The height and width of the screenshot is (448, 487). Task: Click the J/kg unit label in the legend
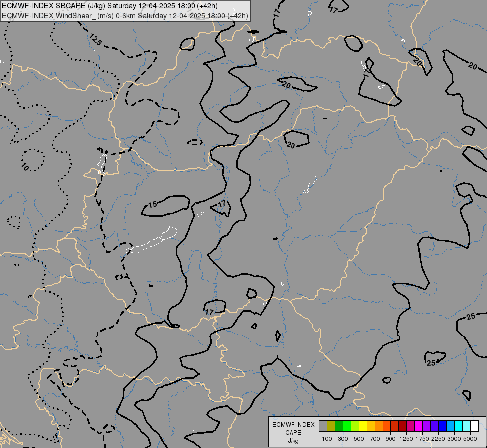293,441
